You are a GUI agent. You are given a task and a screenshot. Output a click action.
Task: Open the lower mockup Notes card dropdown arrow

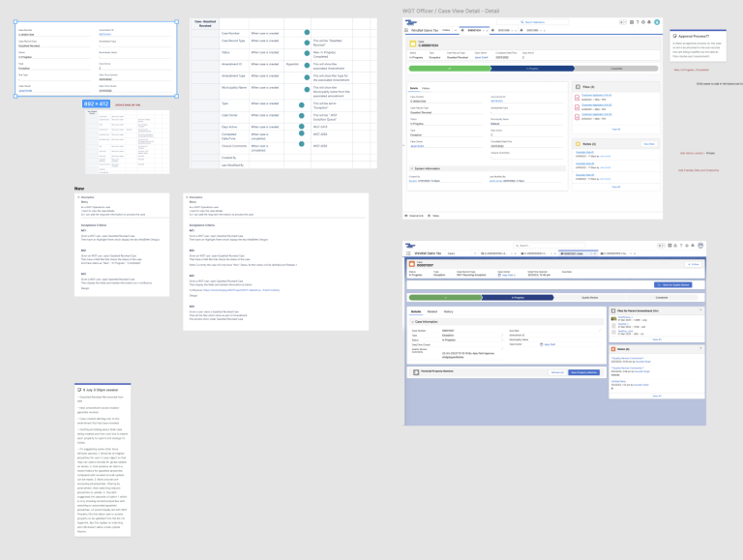[700, 348]
